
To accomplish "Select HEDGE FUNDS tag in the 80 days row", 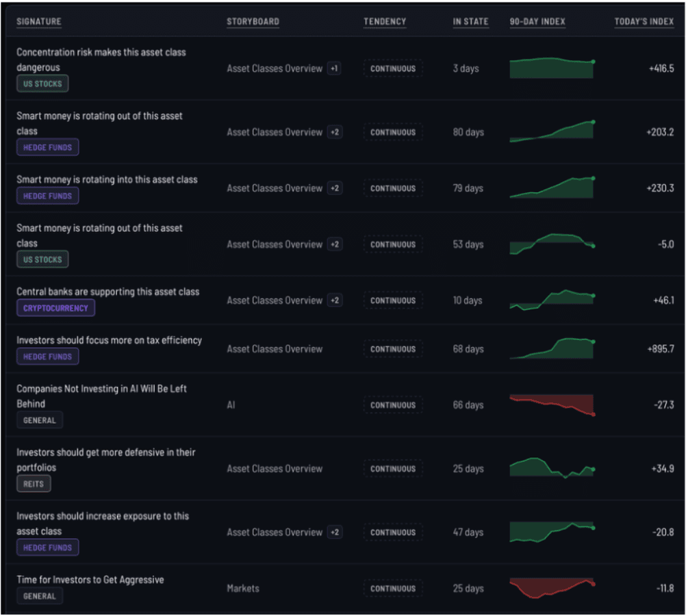I will 48,147.
